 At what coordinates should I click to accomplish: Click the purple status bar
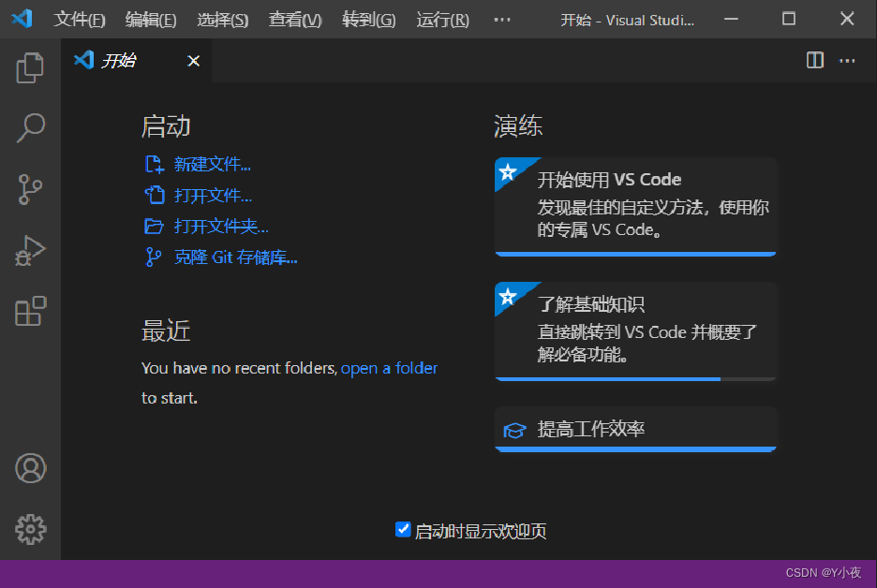tap(438, 573)
